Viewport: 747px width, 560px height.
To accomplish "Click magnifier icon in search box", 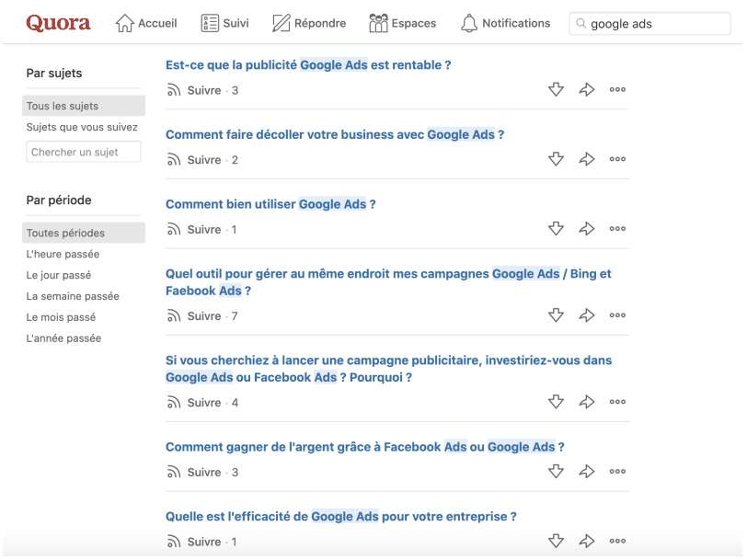I will point(580,23).
